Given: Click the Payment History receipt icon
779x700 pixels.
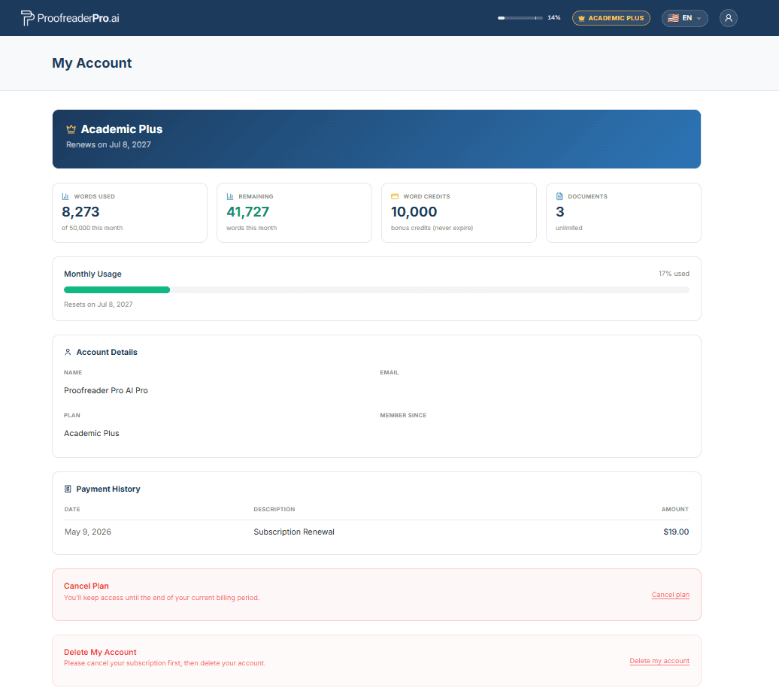Looking at the screenshot, I should pyautogui.click(x=68, y=489).
